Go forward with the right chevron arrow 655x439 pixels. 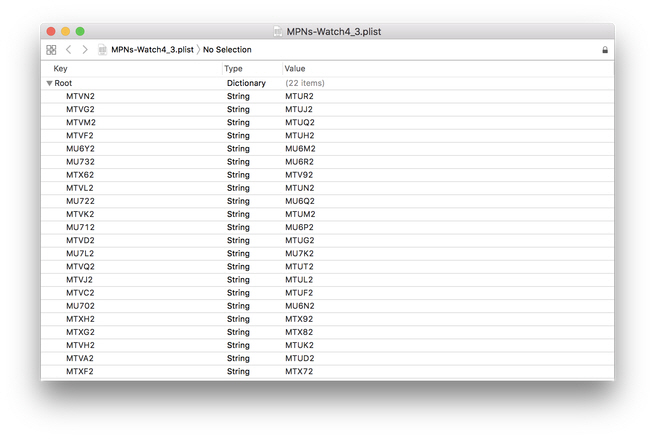click(85, 50)
